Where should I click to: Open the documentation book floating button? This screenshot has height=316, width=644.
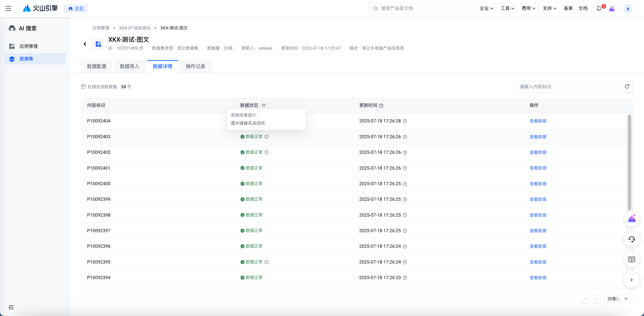632,259
